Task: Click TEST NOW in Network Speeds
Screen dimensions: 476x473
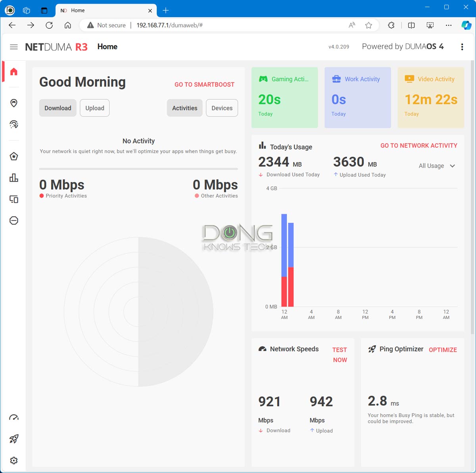Action: click(x=340, y=355)
